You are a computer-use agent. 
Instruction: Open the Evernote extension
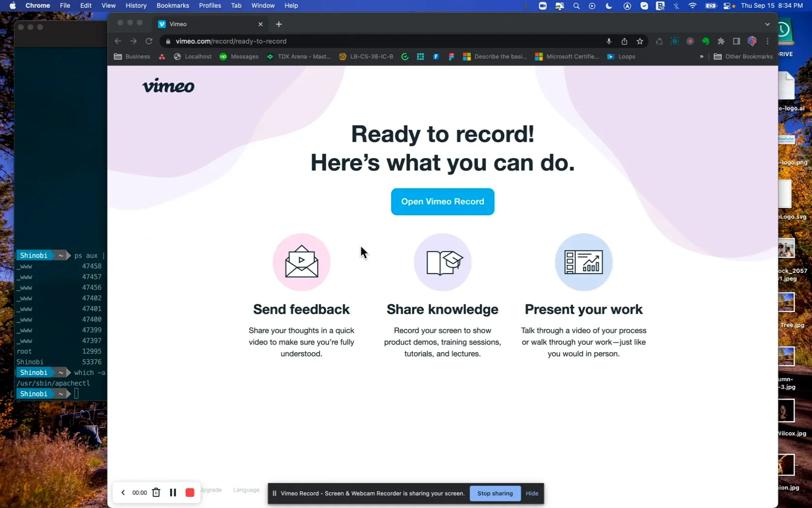pos(706,41)
